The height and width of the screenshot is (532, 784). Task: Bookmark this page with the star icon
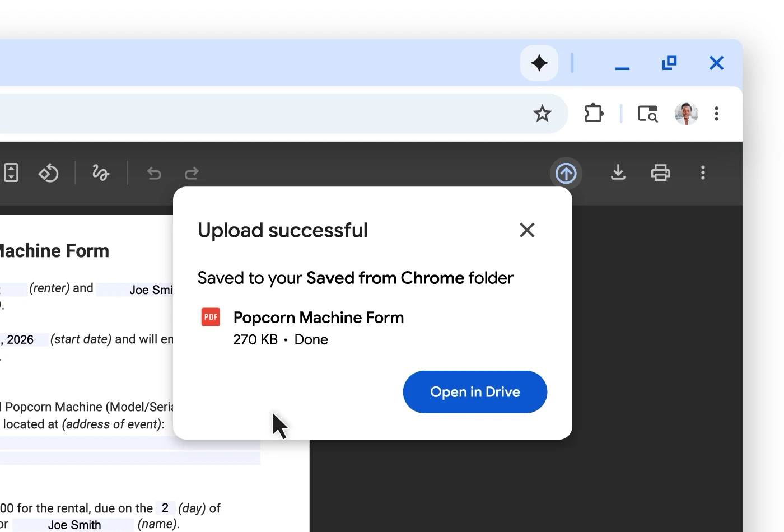(x=542, y=114)
